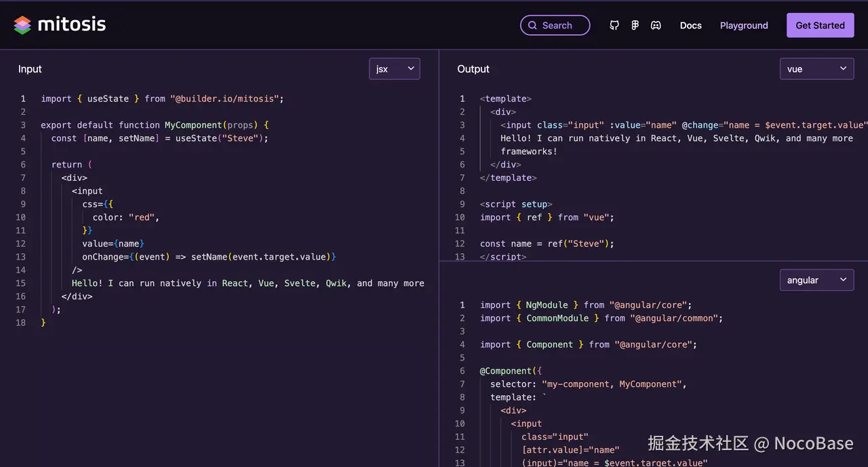Open the Docs page

click(691, 25)
